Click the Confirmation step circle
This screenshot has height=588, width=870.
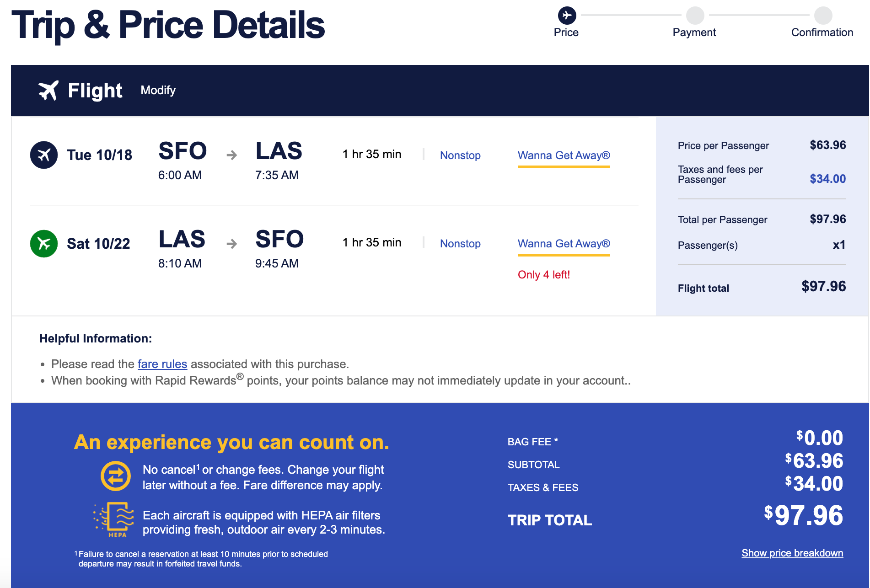pos(823,16)
